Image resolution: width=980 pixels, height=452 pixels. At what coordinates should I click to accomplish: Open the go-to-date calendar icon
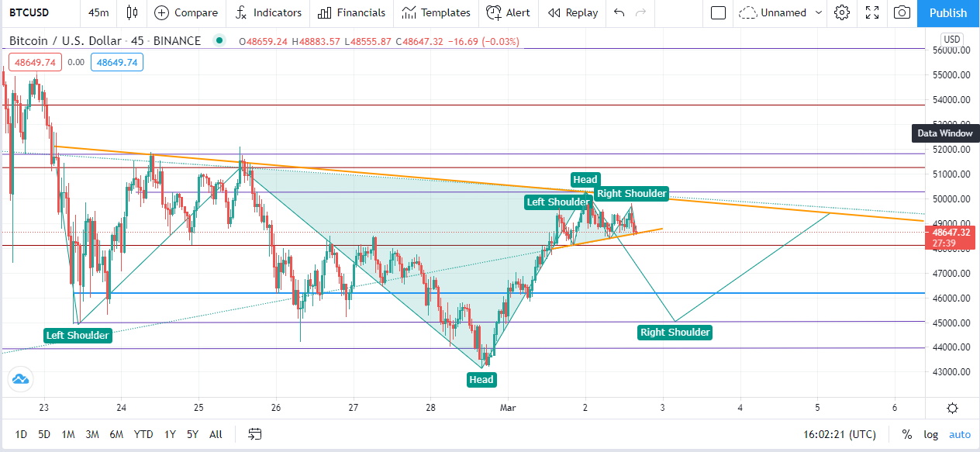(254, 434)
